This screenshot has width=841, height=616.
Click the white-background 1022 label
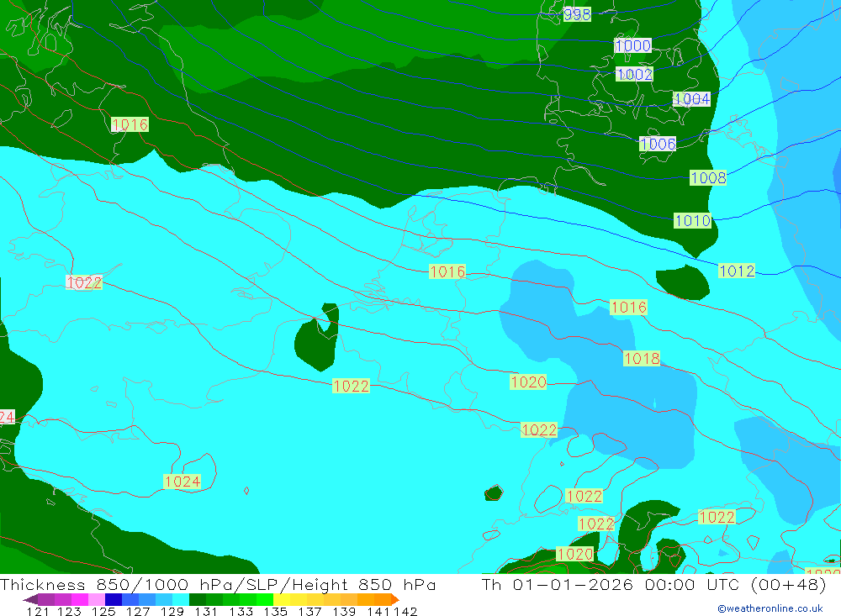coord(84,282)
